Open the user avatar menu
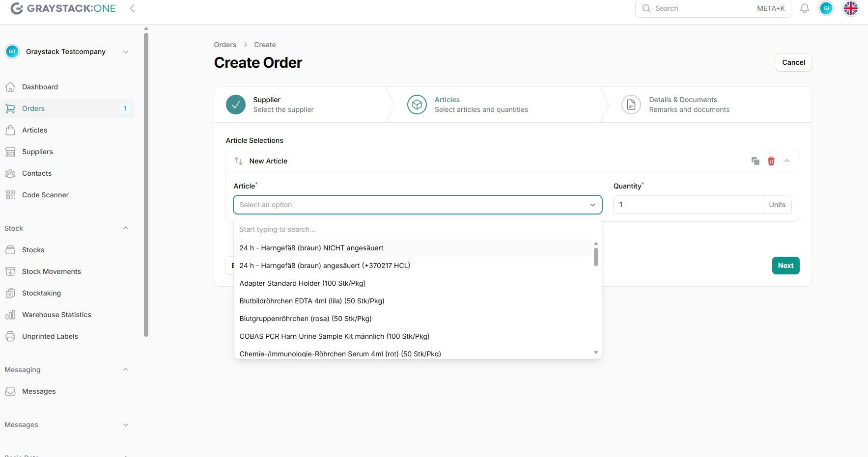Image resolution: width=868 pixels, height=457 pixels. [826, 8]
